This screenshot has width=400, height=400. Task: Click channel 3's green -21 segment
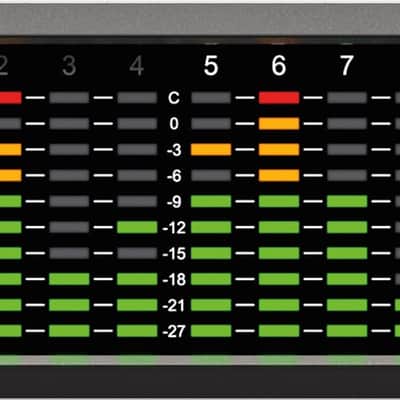(69, 305)
